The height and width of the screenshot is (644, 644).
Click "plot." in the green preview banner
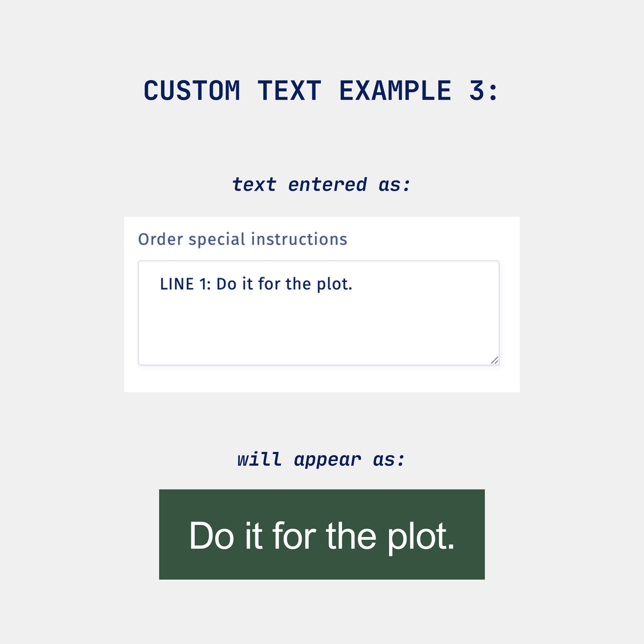421,536
